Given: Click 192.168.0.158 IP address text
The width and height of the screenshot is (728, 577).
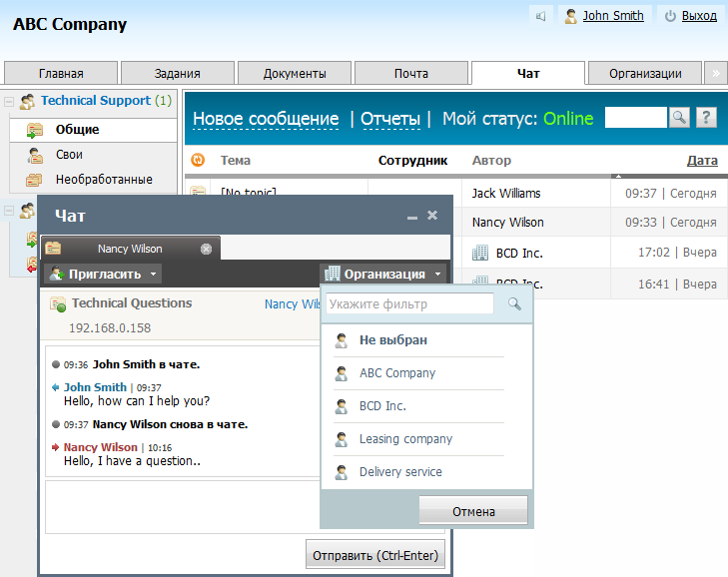Looking at the screenshot, I should click(x=110, y=328).
